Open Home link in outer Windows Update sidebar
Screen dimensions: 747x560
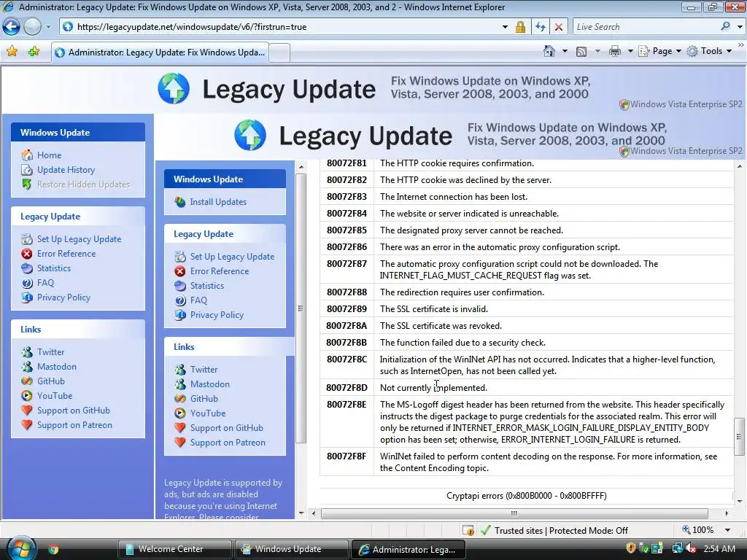49,155
